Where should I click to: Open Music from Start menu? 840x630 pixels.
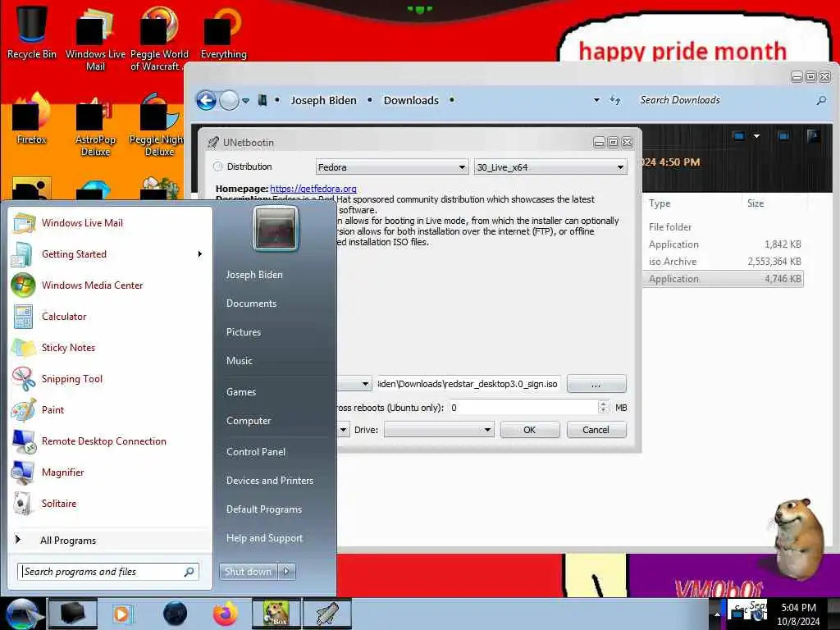point(239,361)
